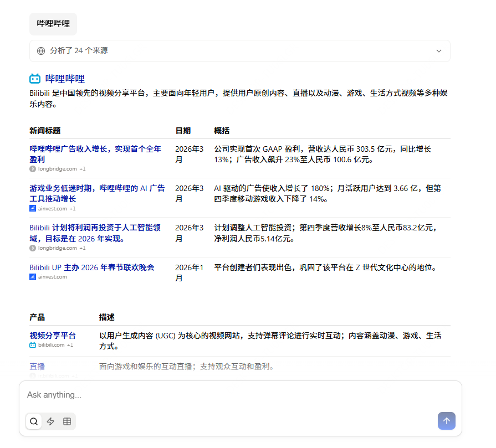Image resolution: width=496 pixels, height=448 pixels.
Task: Click the longbridge.com favicon under the first headline
Action: pyautogui.click(x=32, y=169)
